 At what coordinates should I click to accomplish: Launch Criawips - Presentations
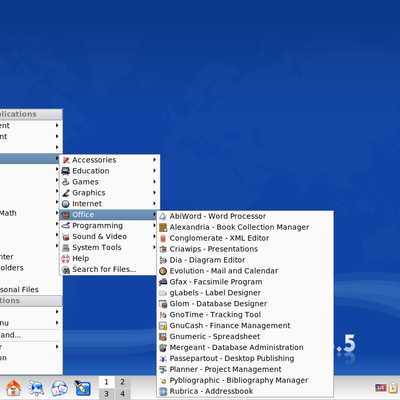[245, 249]
